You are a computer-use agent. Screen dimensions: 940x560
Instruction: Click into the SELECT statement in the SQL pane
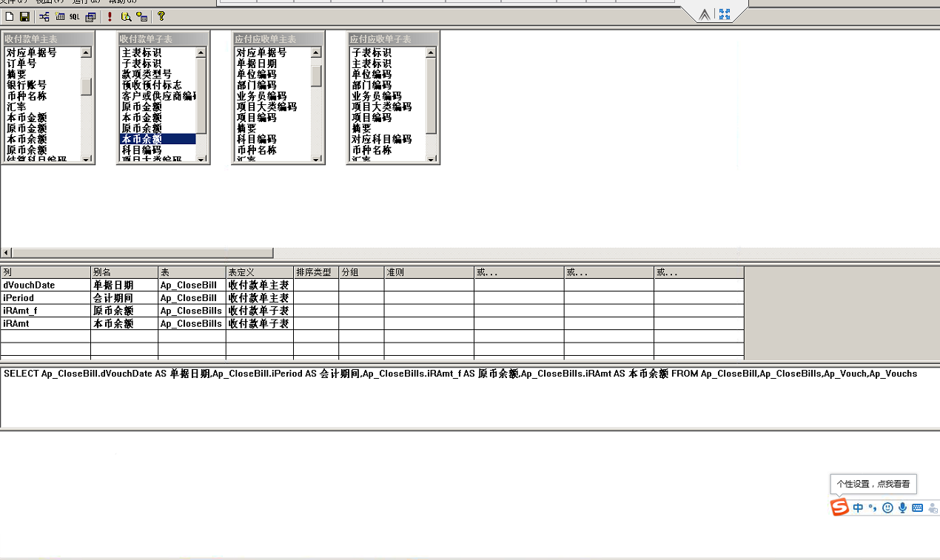(x=460, y=374)
